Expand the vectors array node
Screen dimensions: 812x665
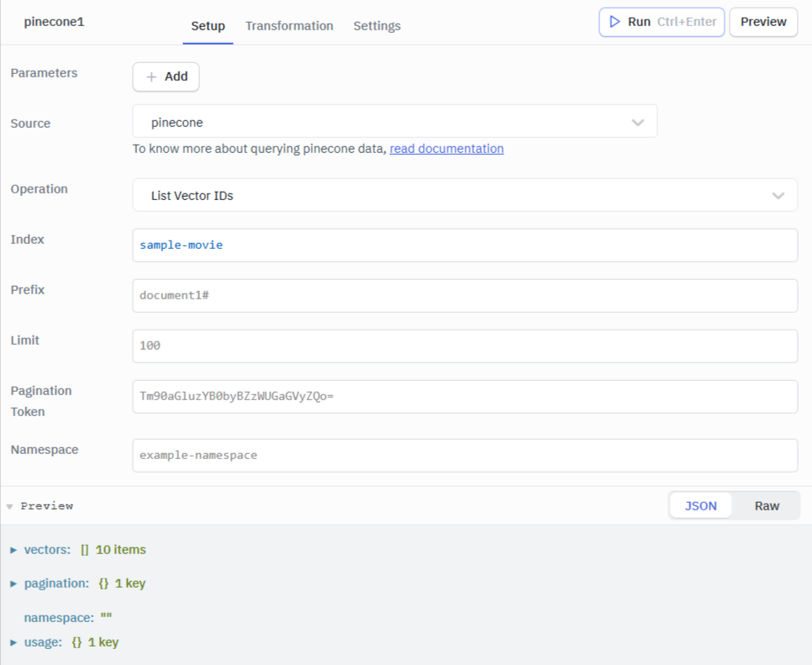[x=13, y=550]
